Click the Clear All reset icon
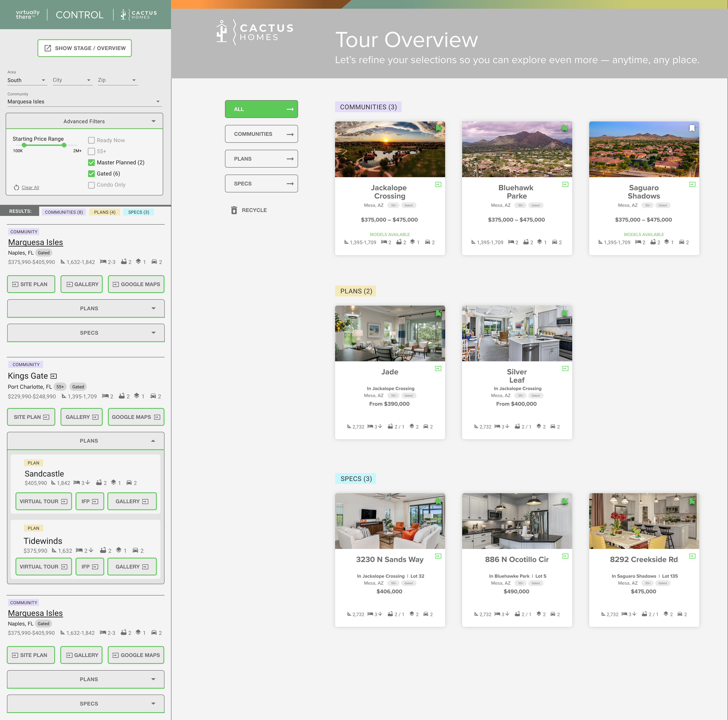This screenshot has width=728, height=720. coord(16,187)
